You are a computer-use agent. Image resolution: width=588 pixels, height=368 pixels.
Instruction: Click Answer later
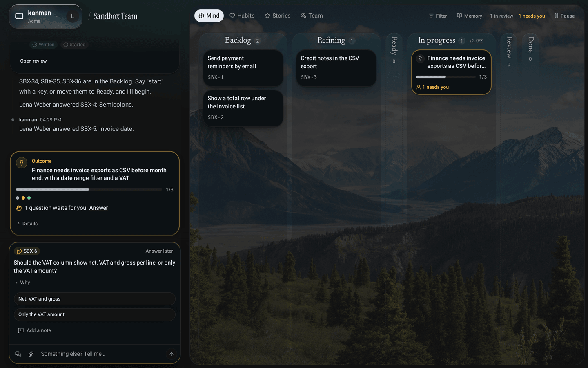159,251
